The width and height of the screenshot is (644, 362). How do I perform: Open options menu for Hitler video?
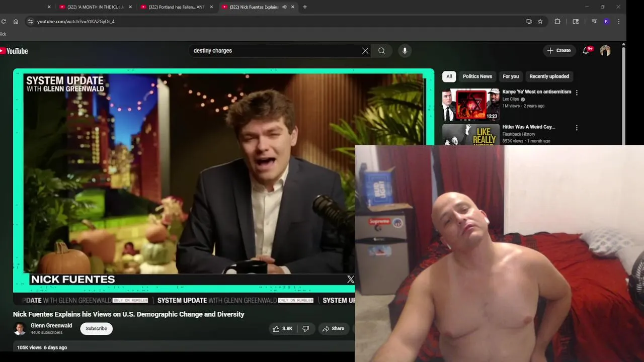[x=577, y=128]
